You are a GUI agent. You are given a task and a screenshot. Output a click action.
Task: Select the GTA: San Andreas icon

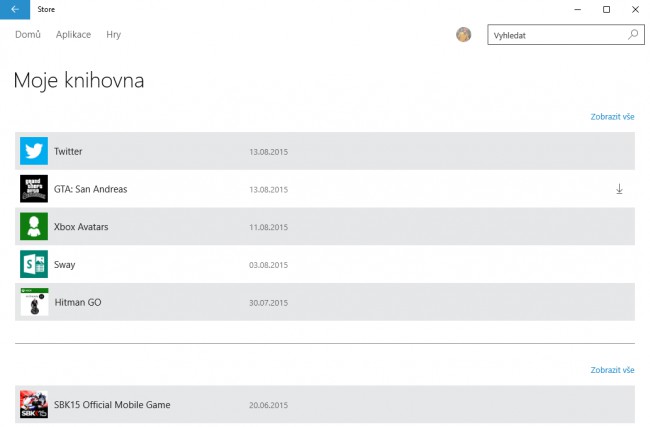pyautogui.click(x=34, y=189)
